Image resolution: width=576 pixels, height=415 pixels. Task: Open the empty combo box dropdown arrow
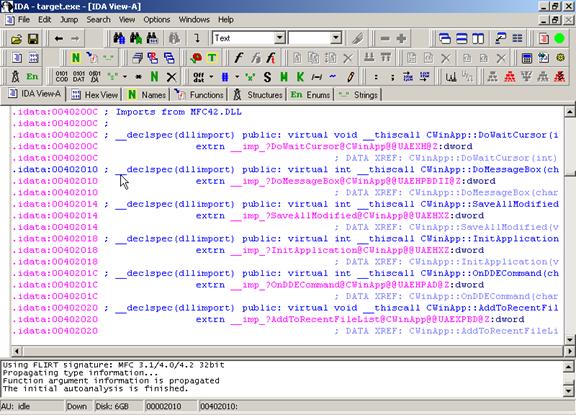[335, 38]
